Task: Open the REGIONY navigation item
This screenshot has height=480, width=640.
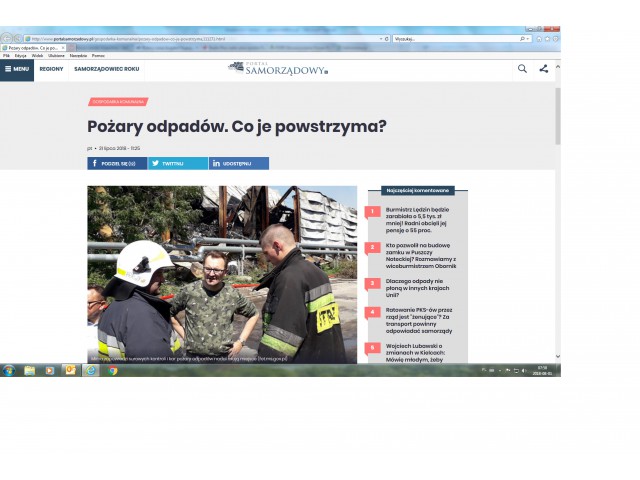Action: [x=51, y=69]
